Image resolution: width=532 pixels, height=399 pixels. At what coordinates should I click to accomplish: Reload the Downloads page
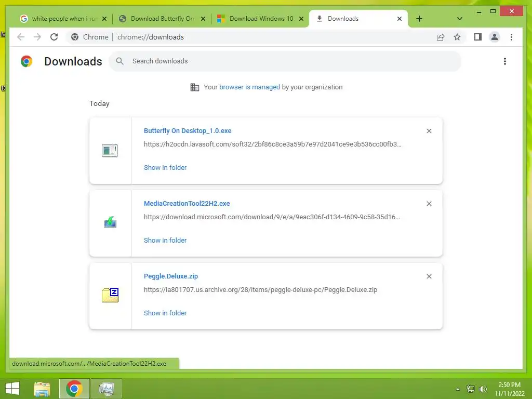tap(54, 37)
